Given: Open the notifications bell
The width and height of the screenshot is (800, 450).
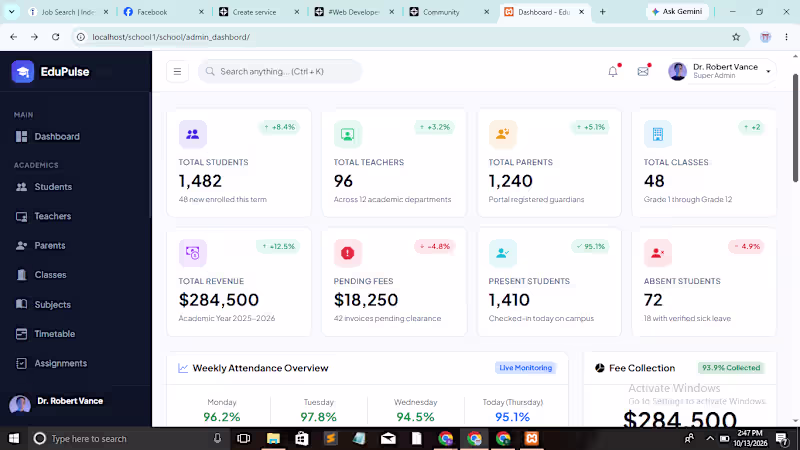Looking at the screenshot, I should coord(613,71).
